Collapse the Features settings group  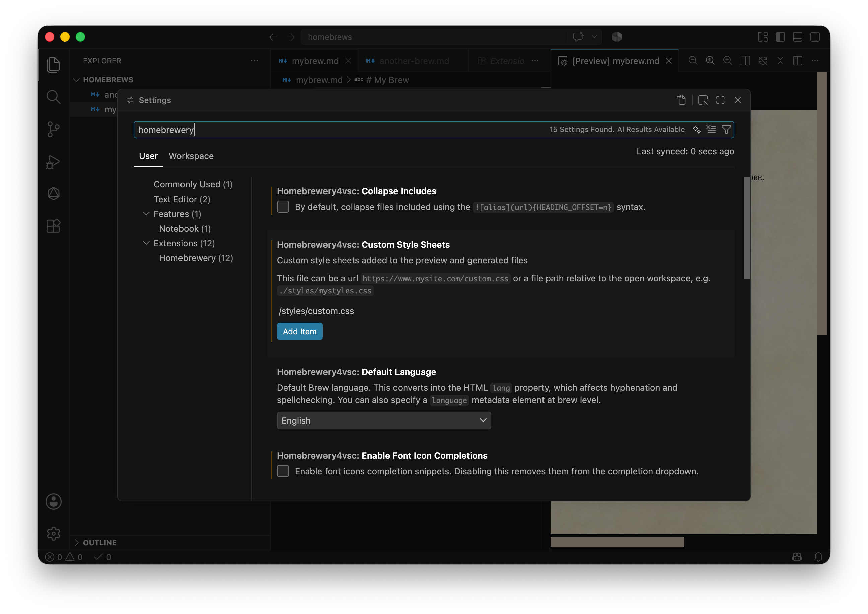pyautogui.click(x=146, y=214)
